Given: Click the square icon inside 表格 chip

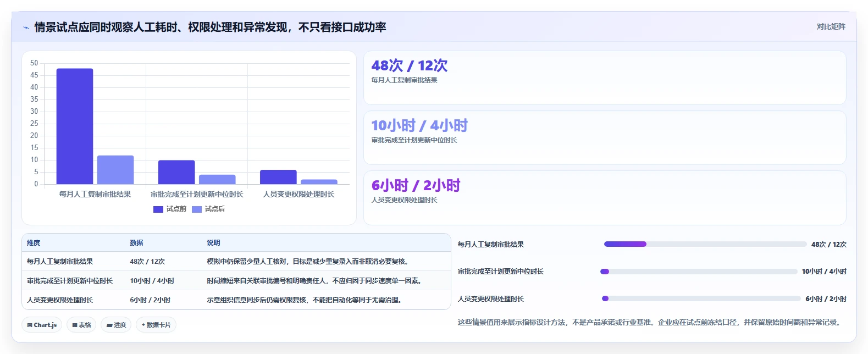Looking at the screenshot, I should coord(75,325).
